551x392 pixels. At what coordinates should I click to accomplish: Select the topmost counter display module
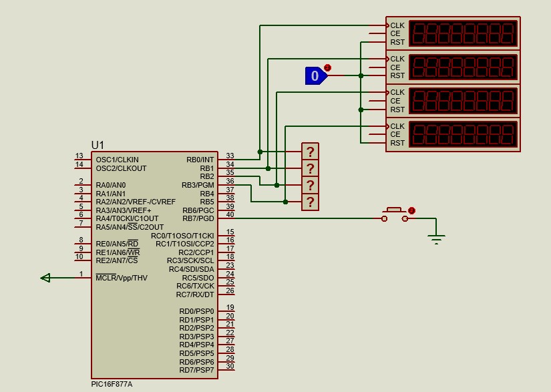point(453,33)
